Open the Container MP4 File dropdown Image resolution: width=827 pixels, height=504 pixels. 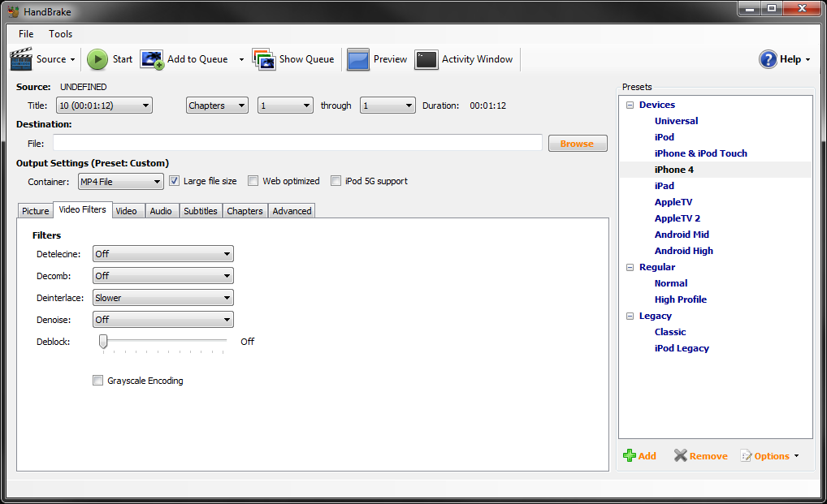pyautogui.click(x=121, y=182)
